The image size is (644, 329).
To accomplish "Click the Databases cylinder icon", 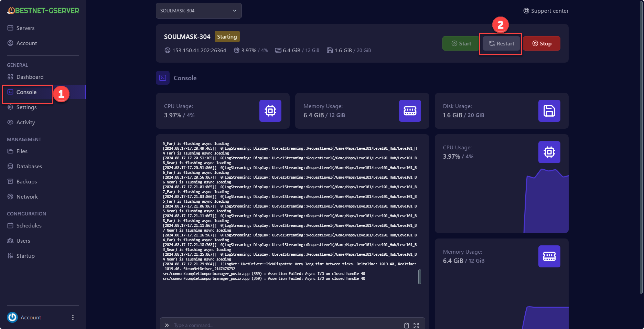I will [10, 166].
